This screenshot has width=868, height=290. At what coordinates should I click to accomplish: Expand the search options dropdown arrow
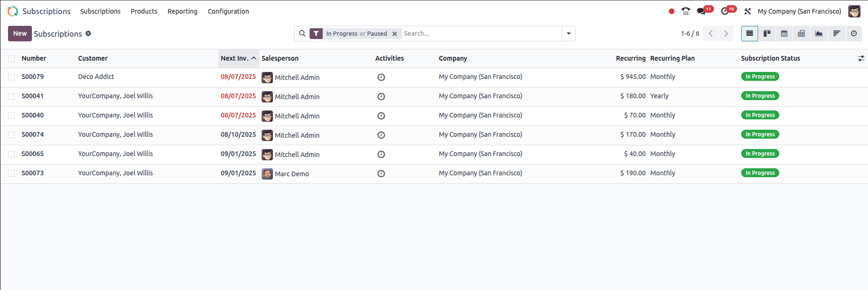click(569, 33)
